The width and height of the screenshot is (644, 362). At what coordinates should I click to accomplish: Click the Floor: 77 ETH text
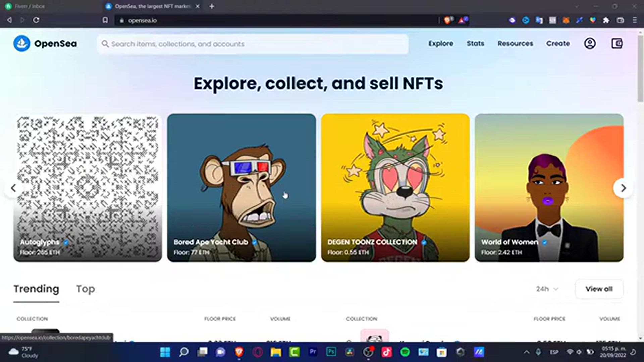[x=191, y=252]
